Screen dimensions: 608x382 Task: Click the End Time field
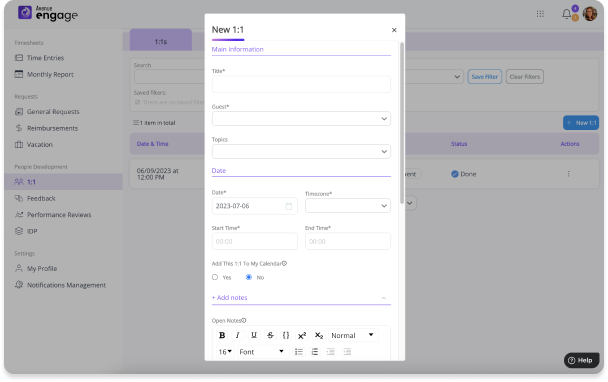pyautogui.click(x=348, y=241)
